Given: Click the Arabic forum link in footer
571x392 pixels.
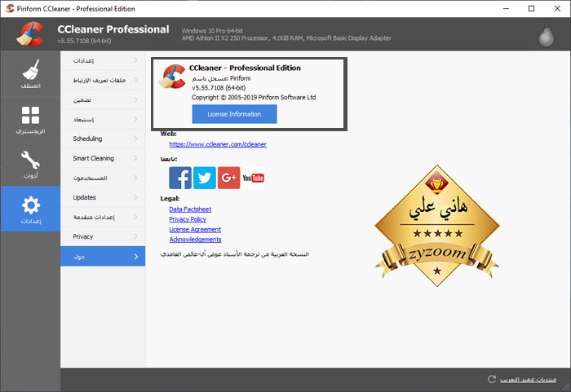Looking at the screenshot, I should coord(528,380).
